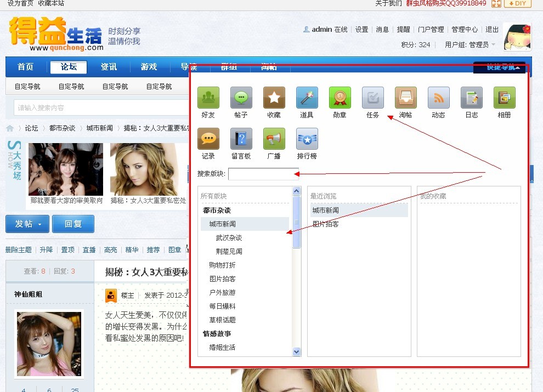Focus the 请输入搜索内容 search box
Viewport: 543px width, 392px height.
pyautogui.click(x=100, y=107)
